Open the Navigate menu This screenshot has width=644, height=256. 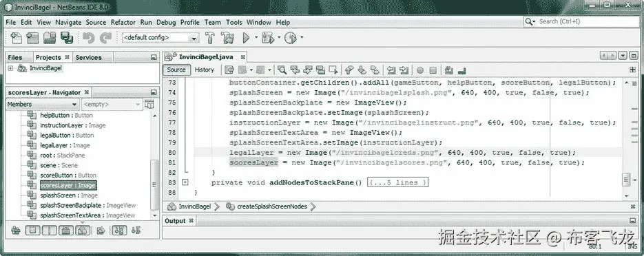[68, 22]
